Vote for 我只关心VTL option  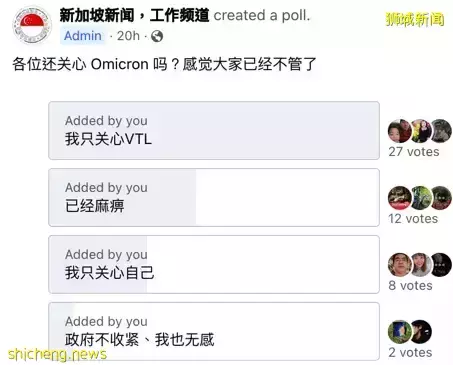(214, 131)
